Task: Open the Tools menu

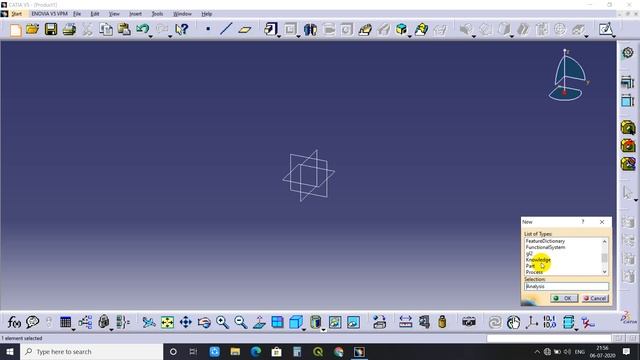Action: click(x=157, y=14)
